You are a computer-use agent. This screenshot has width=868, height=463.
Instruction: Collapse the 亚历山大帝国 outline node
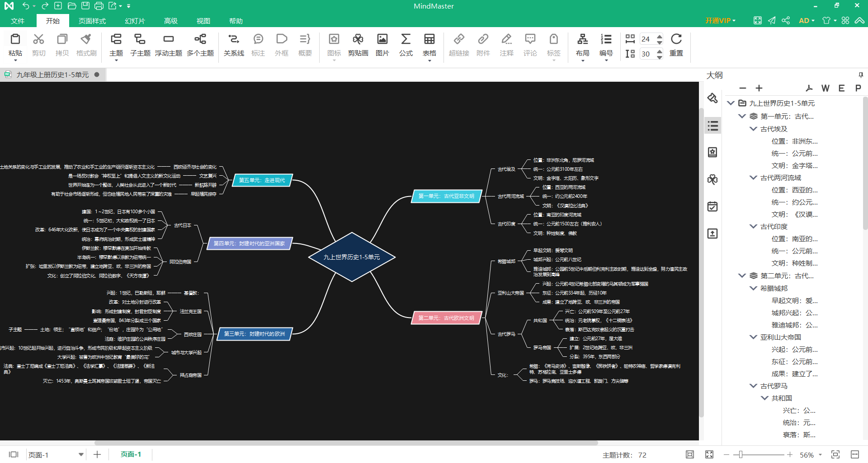753,337
